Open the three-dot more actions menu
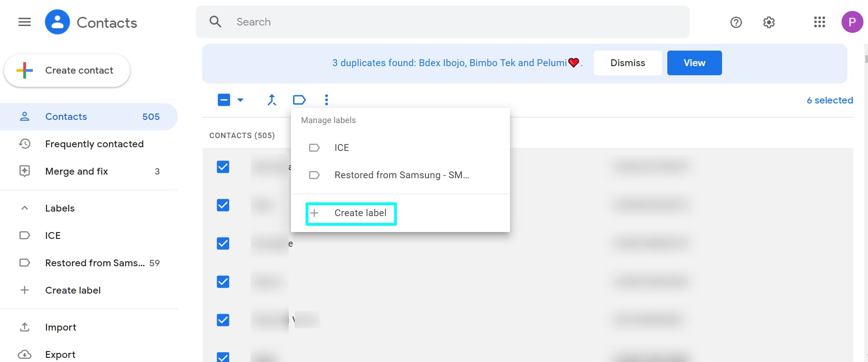Screen dimensions: 868x362 [327, 100]
